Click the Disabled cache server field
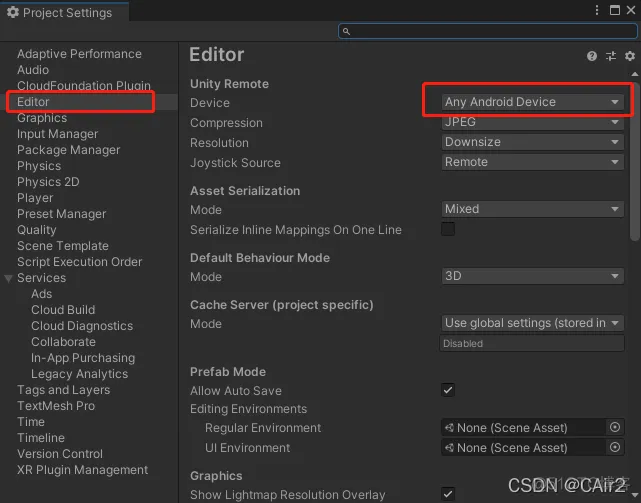The width and height of the screenshot is (641, 503). pos(532,343)
